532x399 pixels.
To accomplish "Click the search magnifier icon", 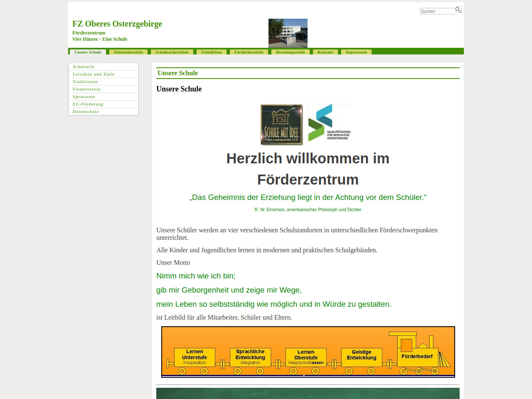I will (458, 10).
